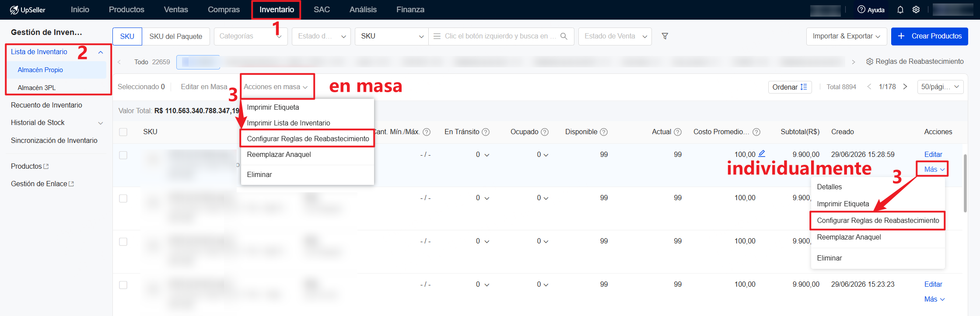The height and width of the screenshot is (316, 980).
Task: Open the SKU search type dropdown
Action: coord(392,36)
